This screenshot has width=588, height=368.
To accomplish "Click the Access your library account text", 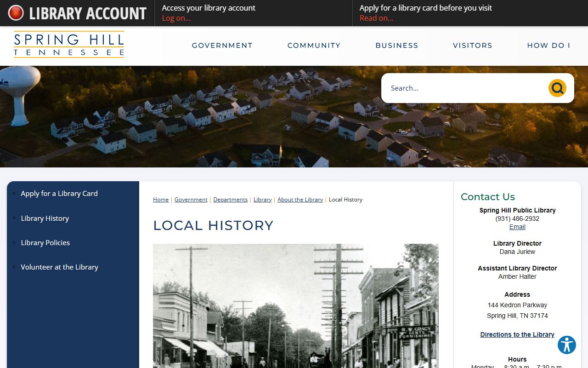I will pos(209,8).
